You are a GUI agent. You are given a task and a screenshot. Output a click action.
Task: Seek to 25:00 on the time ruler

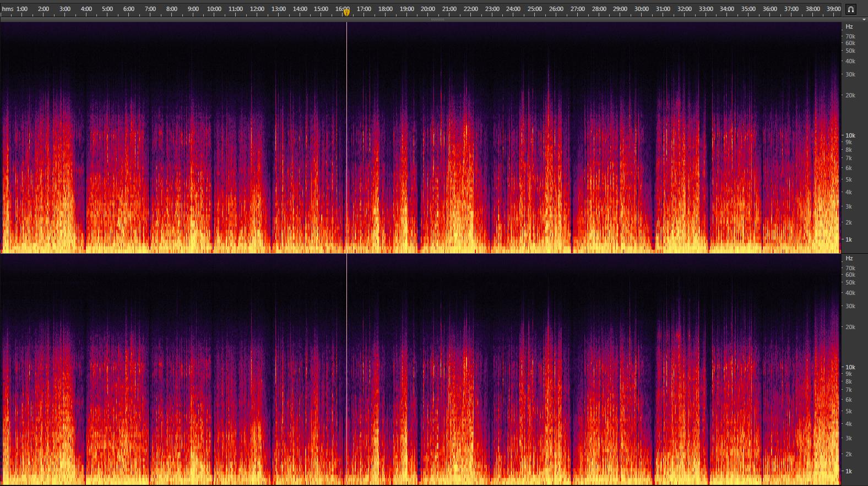coord(535,9)
